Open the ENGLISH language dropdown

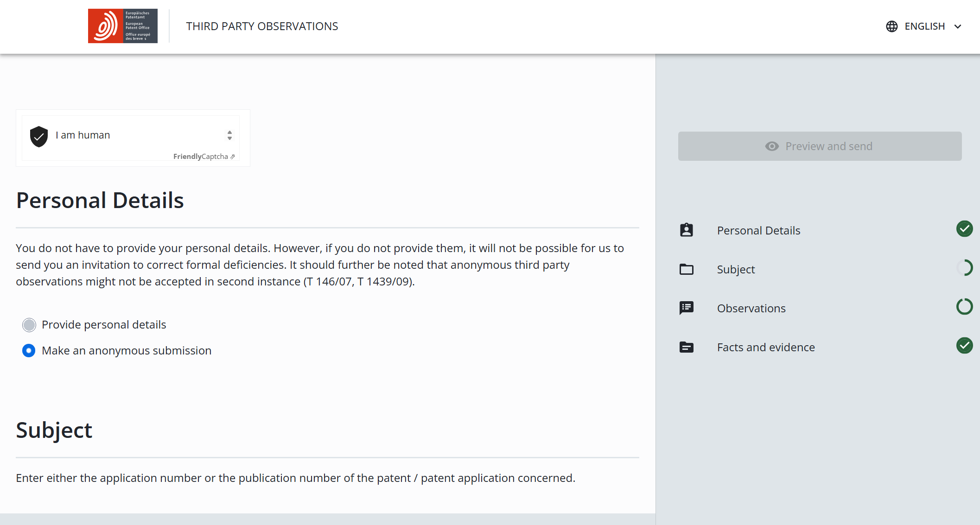point(924,26)
